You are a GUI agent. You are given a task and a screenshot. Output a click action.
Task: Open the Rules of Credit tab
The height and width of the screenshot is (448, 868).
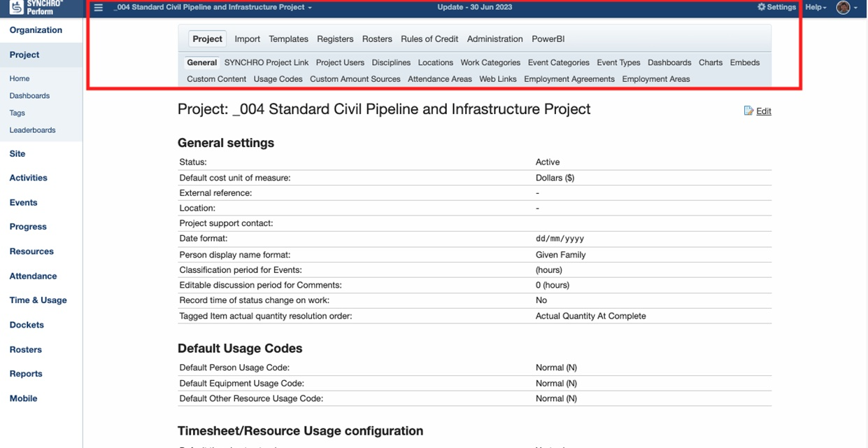[429, 39]
